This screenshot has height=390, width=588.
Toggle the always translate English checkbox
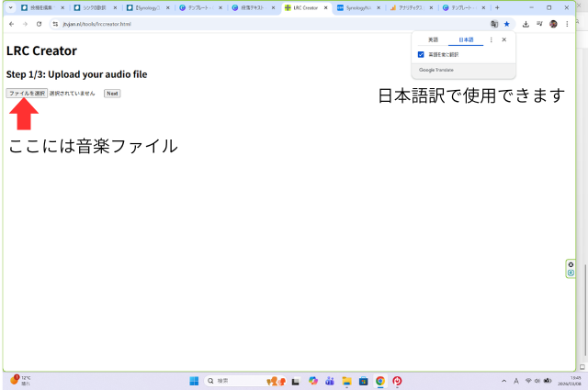[421, 55]
